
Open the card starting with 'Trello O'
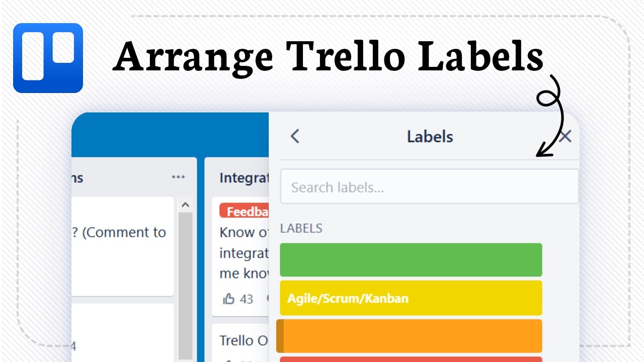240,343
